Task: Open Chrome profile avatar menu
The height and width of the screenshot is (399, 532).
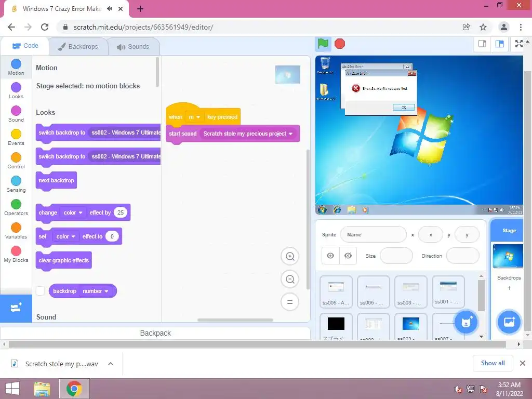Action: (x=504, y=27)
